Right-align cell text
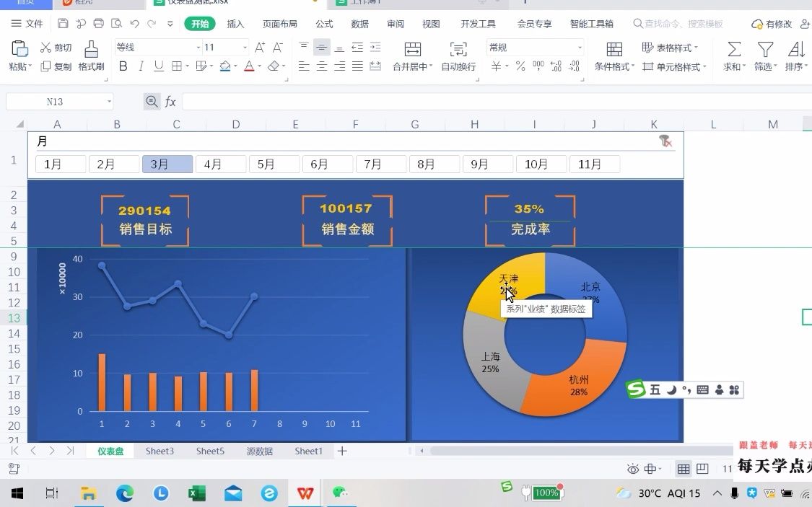Screen dimensions: 812x507 (x=339, y=66)
